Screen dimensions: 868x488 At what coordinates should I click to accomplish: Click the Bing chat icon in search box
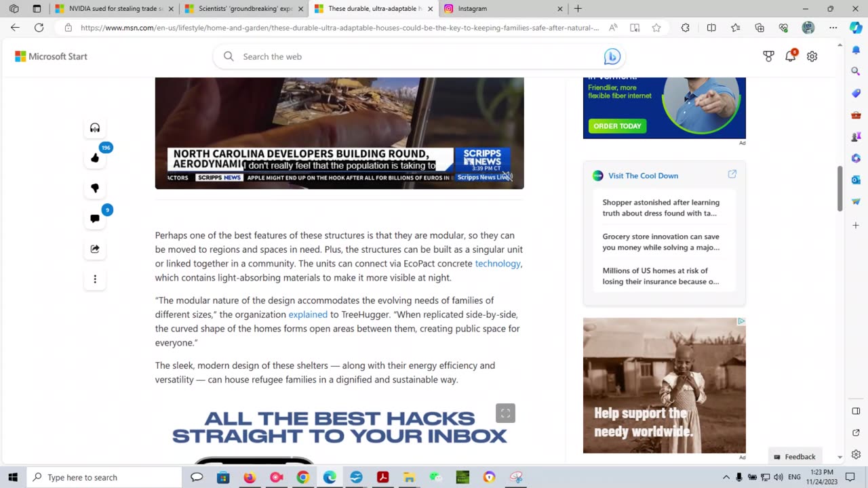point(612,57)
